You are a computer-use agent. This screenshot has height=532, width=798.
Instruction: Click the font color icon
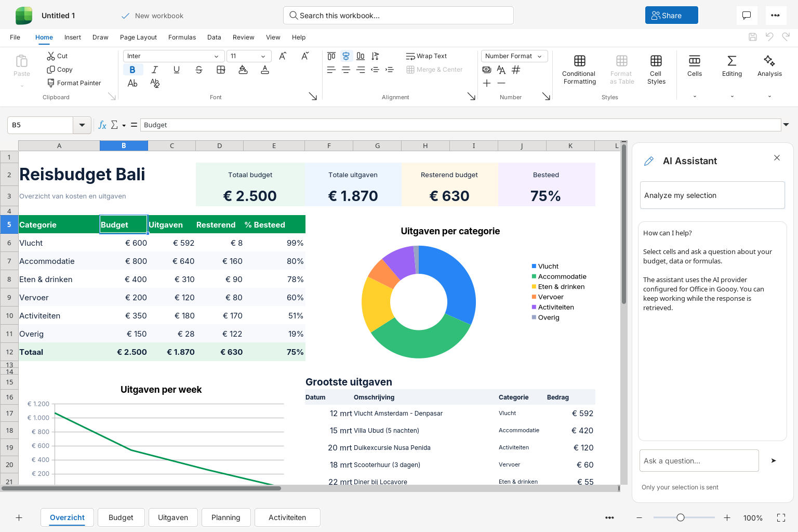pyautogui.click(x=265, y=70)
